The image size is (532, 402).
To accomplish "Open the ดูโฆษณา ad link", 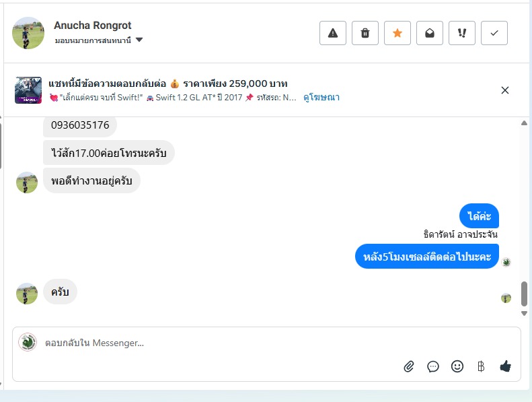I will click(x=321, y=98).
